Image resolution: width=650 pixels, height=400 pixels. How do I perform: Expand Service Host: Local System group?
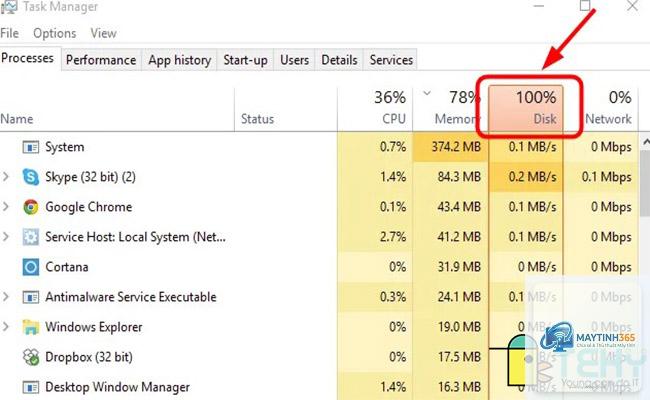pos(6,237)
